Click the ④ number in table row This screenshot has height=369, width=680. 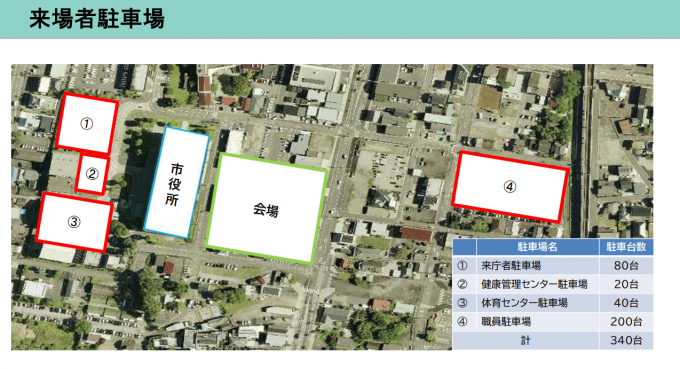click(463, 322)
